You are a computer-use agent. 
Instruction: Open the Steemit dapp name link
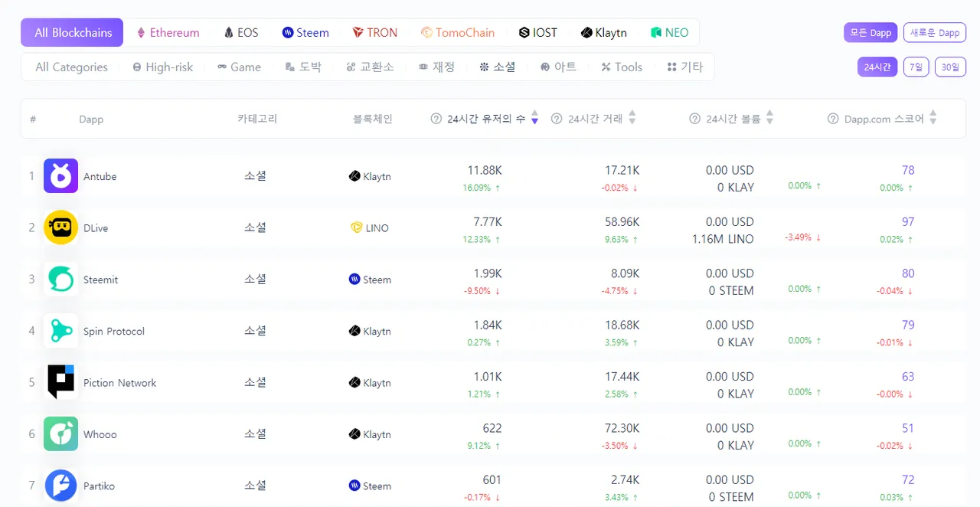point(101,280)
